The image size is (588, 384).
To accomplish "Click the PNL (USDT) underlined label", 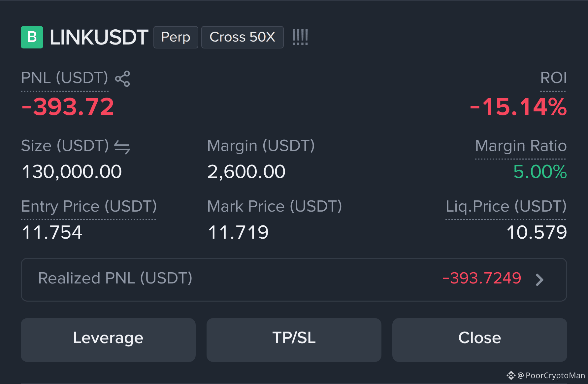I will coord(65,78).
